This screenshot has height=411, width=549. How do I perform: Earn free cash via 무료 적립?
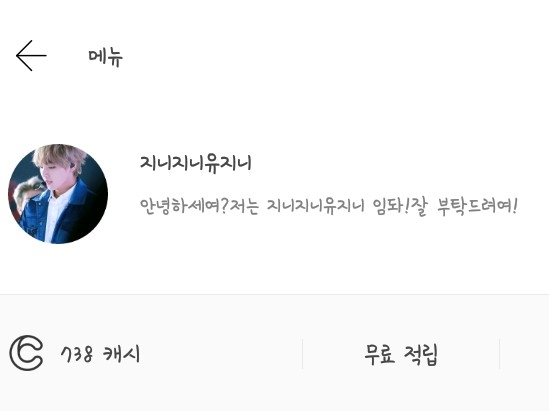point(401,354)
